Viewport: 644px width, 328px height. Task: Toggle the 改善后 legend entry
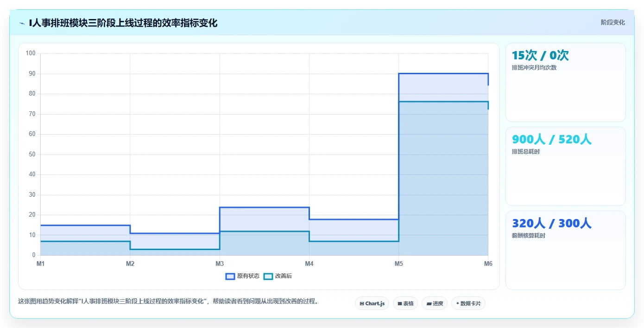click(x=278, y=276)
